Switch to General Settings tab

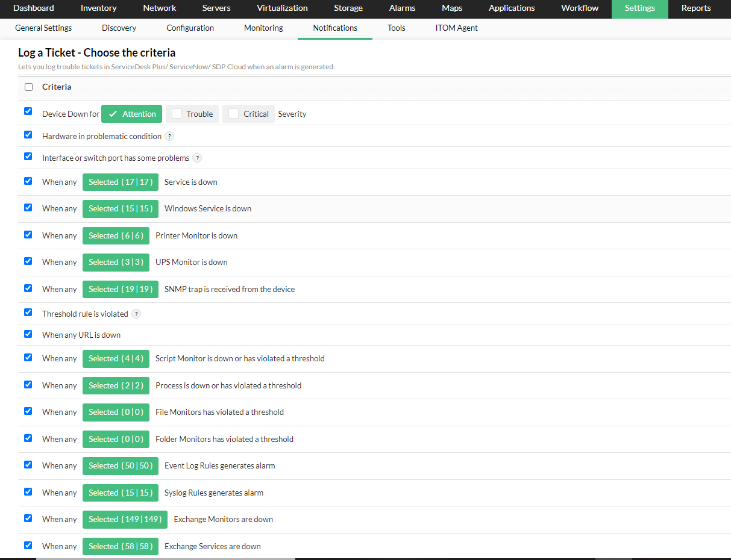[x=43, y=28]
